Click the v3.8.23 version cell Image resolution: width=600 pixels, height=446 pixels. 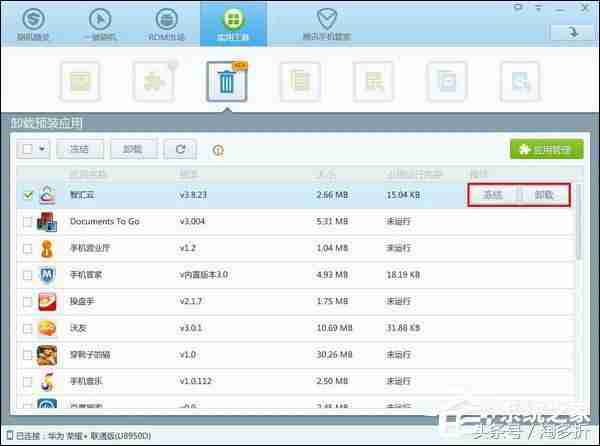[x=193, y=195]
